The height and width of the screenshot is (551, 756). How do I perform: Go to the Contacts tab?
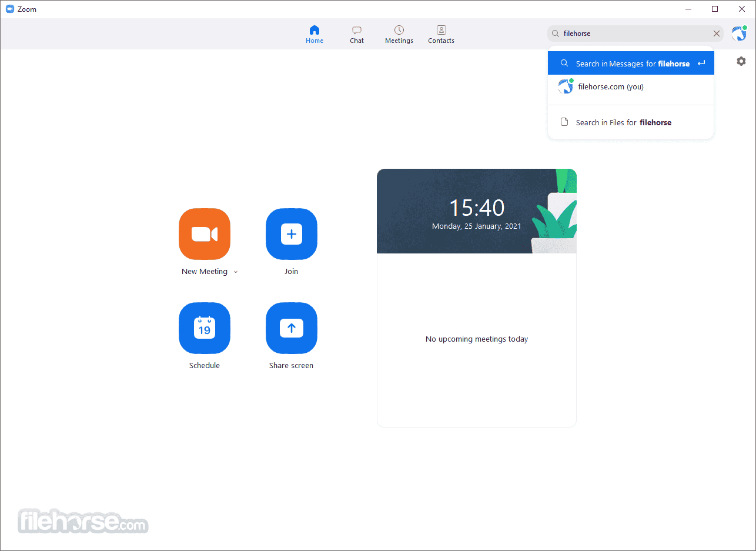pos(441,34)
